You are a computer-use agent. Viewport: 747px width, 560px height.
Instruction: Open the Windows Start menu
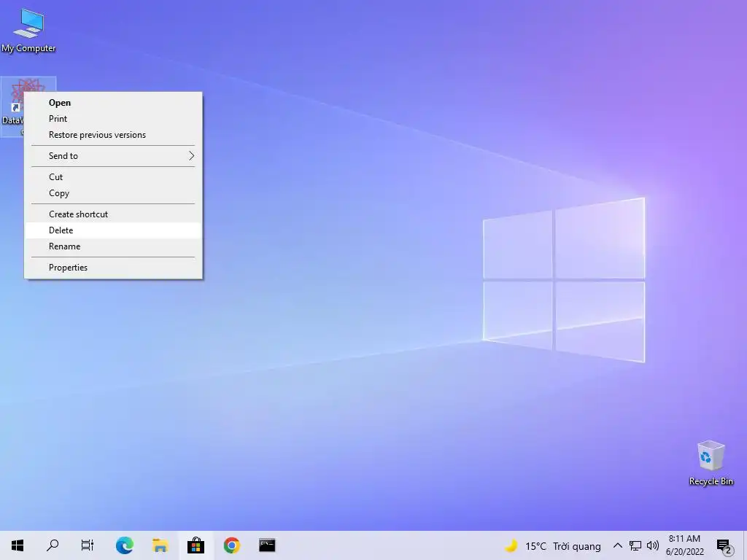tap(18, 545)
